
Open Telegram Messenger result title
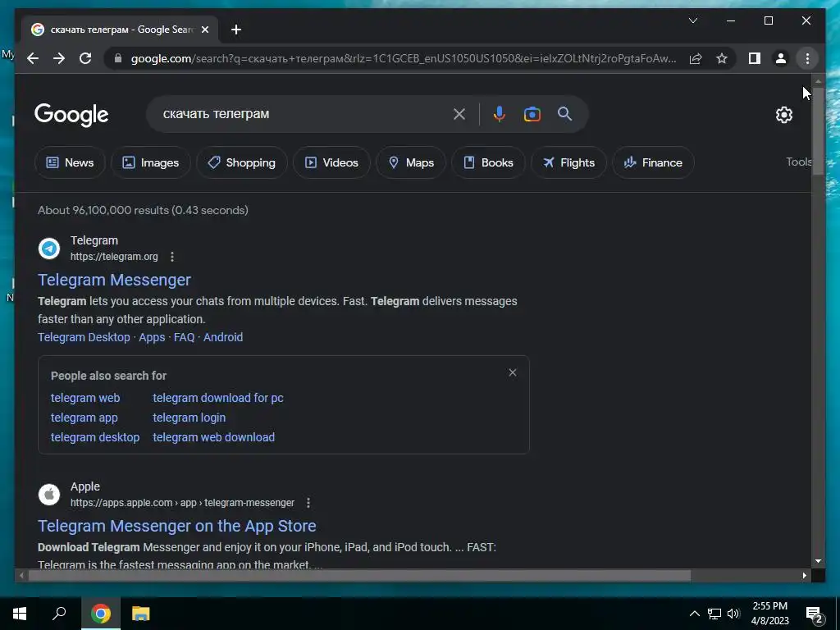click(114, 280)
